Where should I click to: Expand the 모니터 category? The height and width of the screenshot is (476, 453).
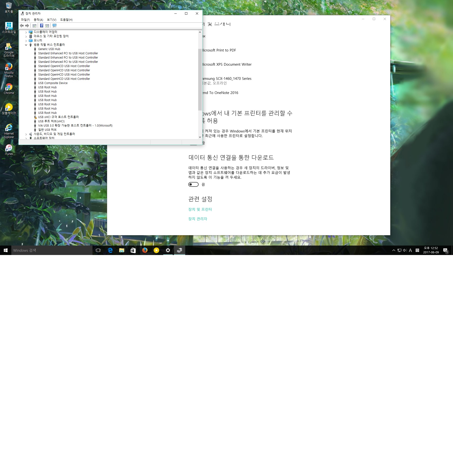click(x=26, y=41)
